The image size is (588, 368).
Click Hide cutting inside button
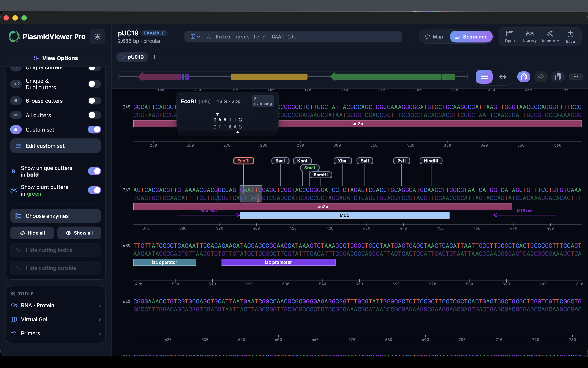[x=56, y=250]
